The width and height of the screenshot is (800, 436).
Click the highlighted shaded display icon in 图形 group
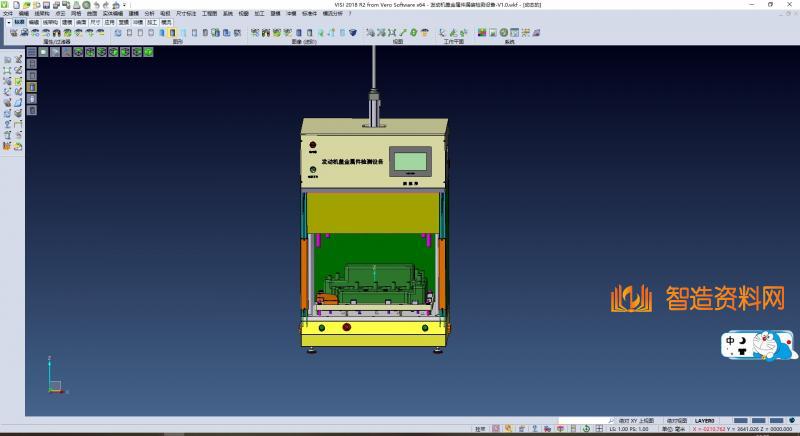(174, 33)
